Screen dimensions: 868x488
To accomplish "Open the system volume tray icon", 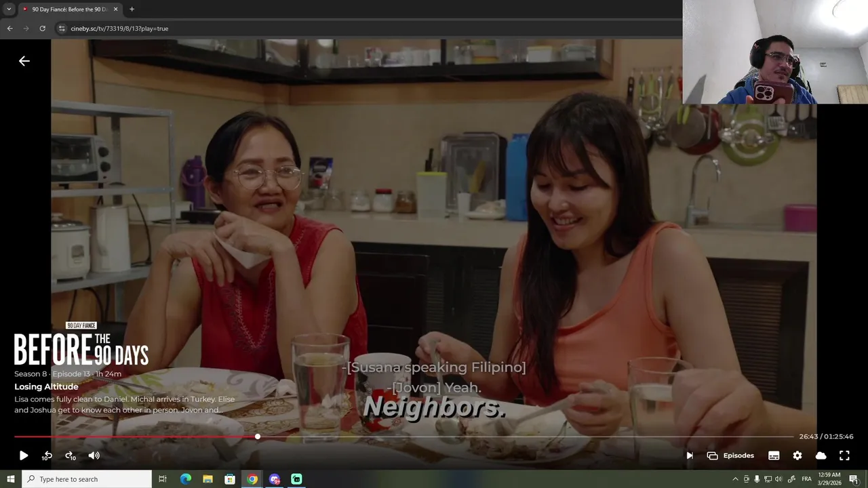I will tap(778, 479).
